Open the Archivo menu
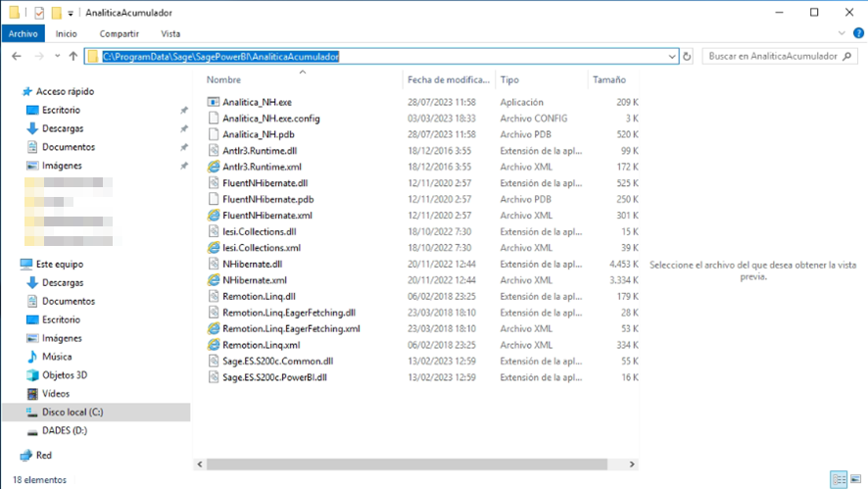Screen dimensions: 868x489 pyautogui.click(x=24, y=33)
